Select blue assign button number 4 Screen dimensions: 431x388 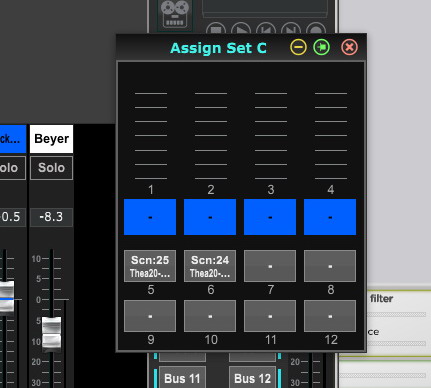click(330, 217)
